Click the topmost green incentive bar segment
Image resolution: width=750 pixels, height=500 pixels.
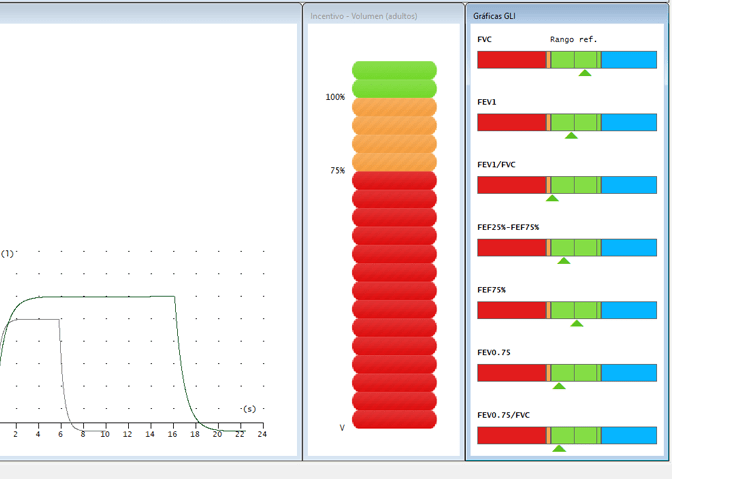point(394,70)
